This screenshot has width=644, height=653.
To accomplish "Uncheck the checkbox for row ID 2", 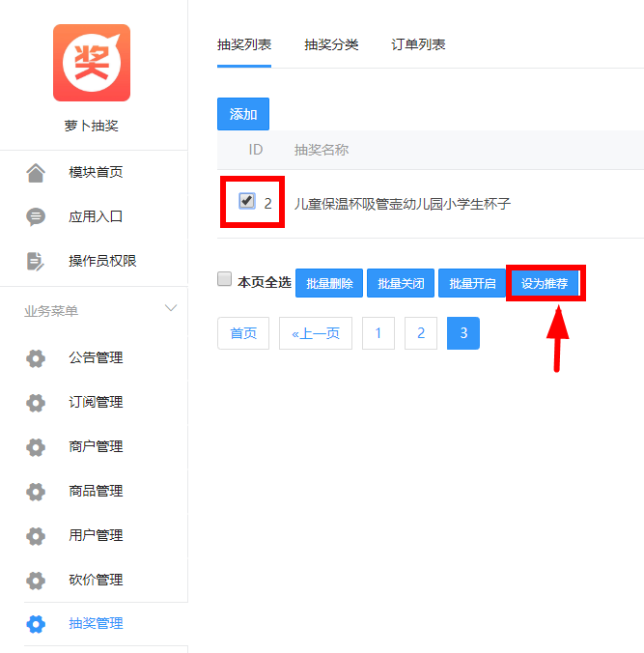I will point(247,201).
